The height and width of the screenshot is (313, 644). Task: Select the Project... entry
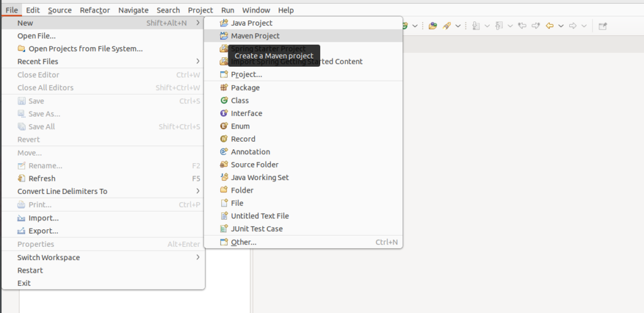click(303, 74)
